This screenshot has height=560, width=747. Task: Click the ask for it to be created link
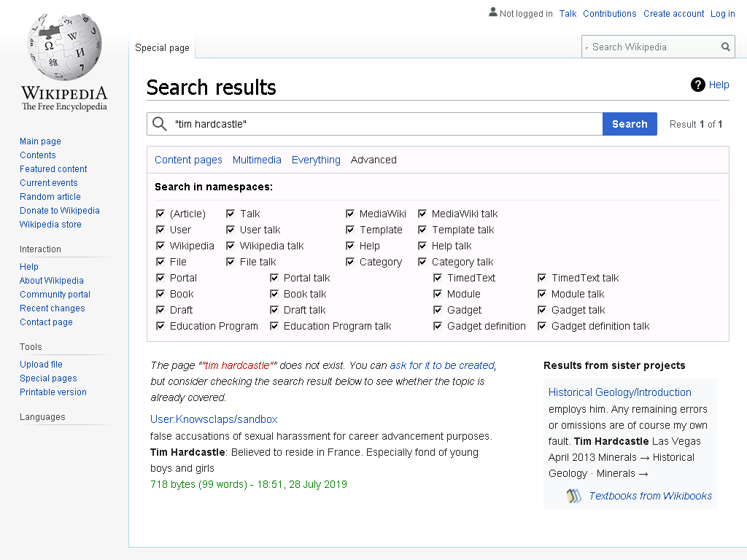pos(442,365)
